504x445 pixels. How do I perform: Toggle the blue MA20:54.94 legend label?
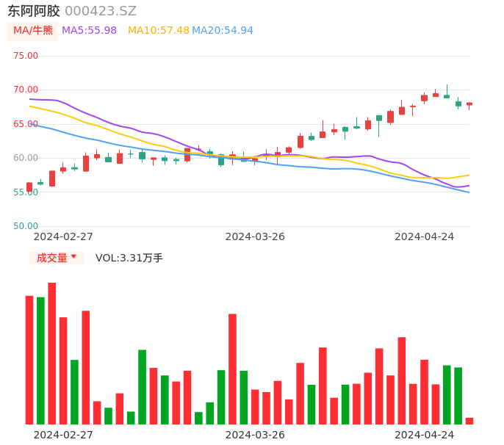(x=222, y=31)
